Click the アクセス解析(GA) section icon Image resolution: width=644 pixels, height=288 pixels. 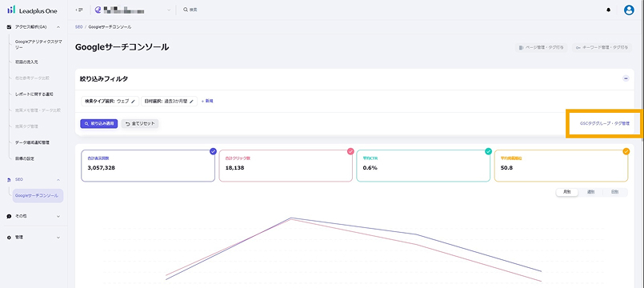coord(9,26)
